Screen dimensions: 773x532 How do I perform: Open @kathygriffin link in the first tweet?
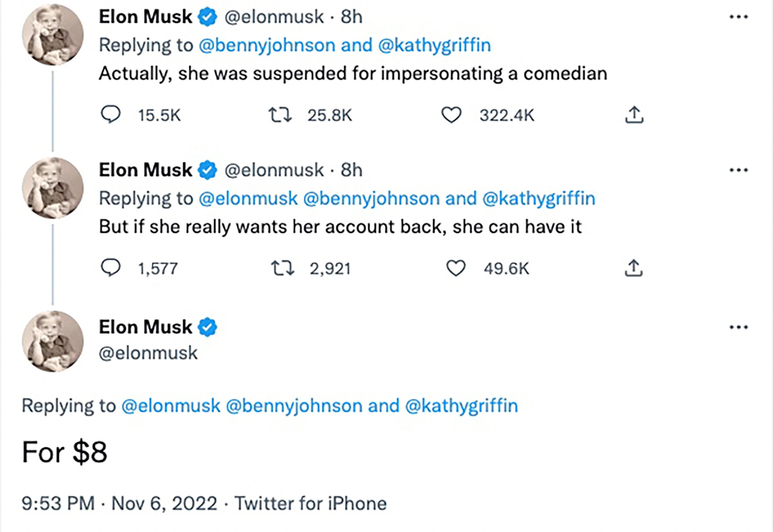tap(435, 45)
